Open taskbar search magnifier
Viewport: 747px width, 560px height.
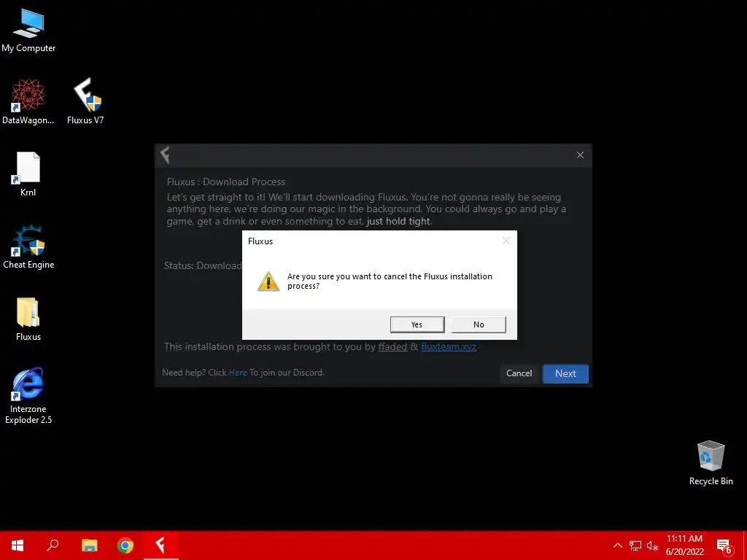[x=53, y=545]
